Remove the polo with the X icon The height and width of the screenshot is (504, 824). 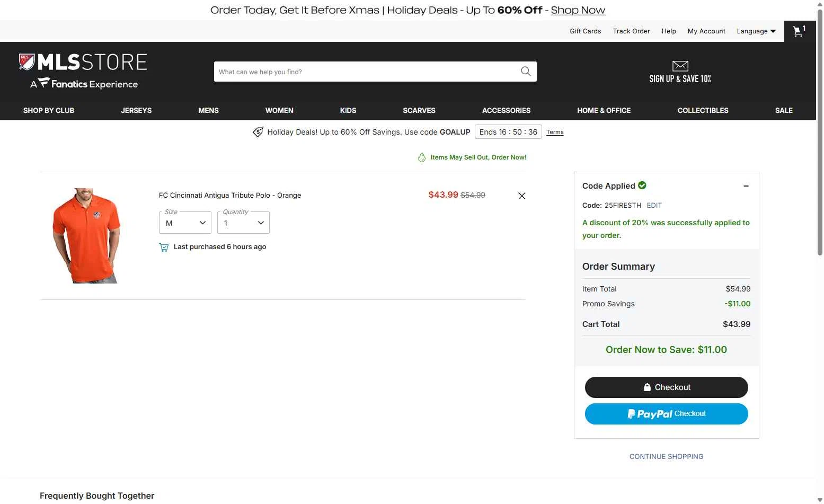[x=521, y=196]
